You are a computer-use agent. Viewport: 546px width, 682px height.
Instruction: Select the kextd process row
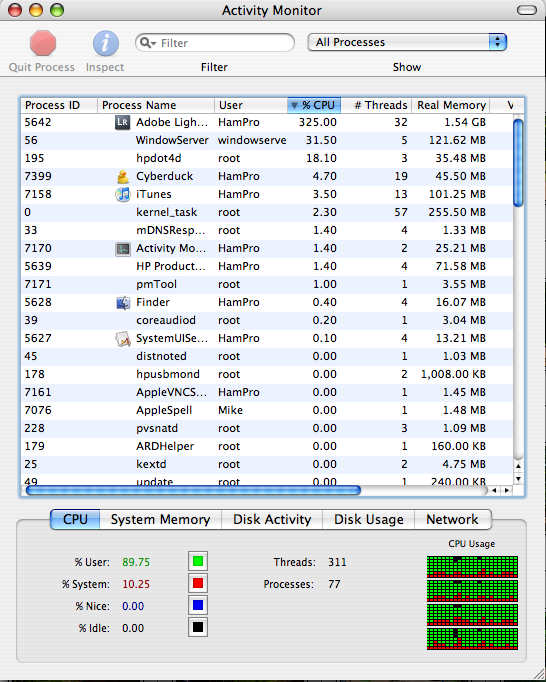tap(267, 465)
